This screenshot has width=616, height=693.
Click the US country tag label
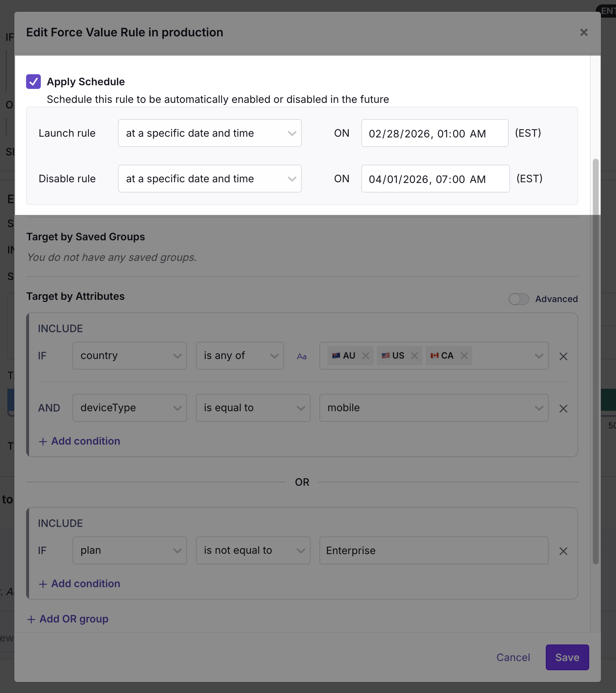coord(398,356)
